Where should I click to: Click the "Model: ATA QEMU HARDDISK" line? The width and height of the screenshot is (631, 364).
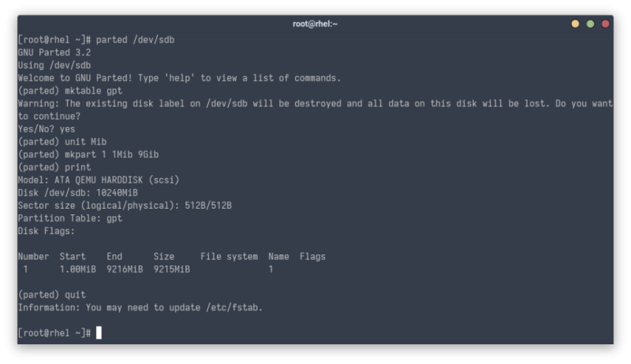pos(99,180)
